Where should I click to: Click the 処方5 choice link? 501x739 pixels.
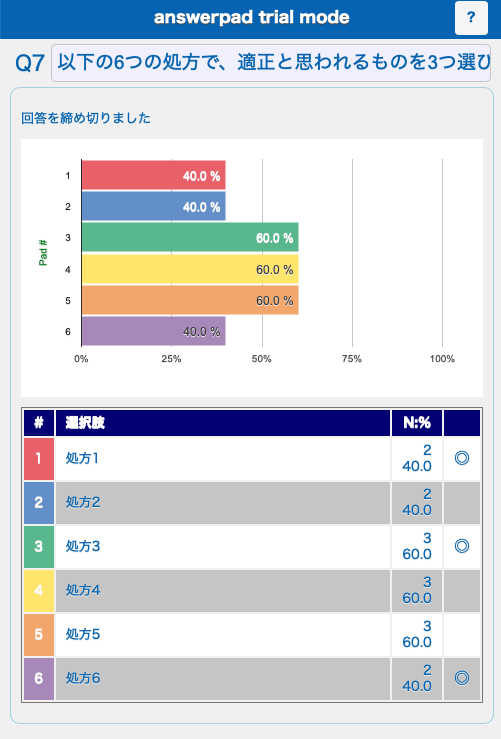coord(83,634)
